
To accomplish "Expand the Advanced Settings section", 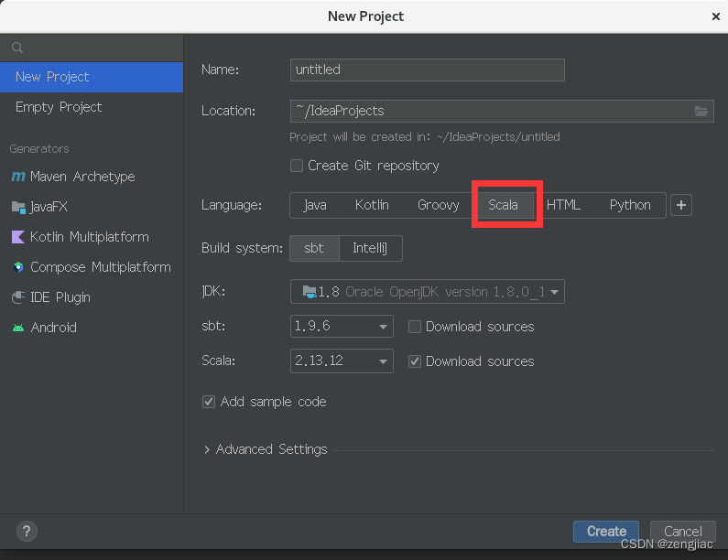I will [207, 449].
